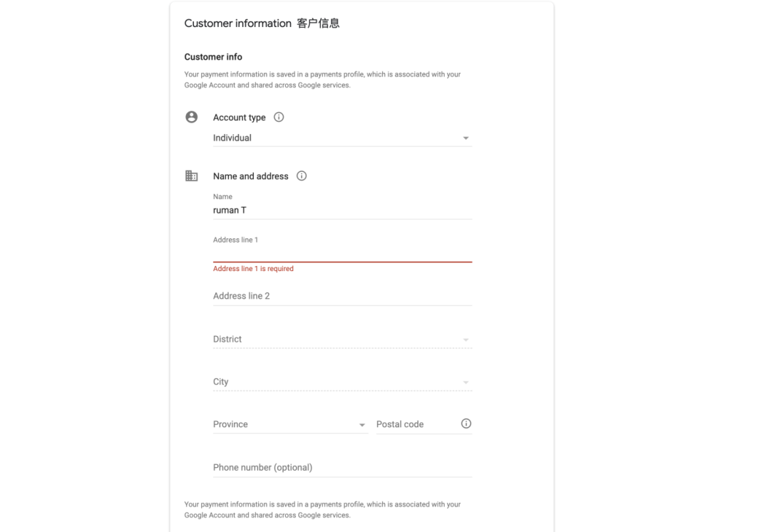Show the Name and address info icon
This screenshot has height=532, width=770.
point(302,176)
